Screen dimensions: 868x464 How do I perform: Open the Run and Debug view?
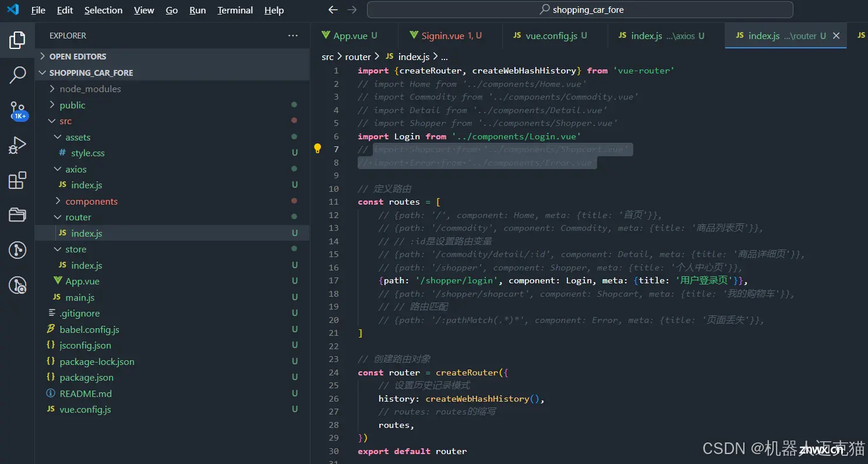(x=17, y=145)
